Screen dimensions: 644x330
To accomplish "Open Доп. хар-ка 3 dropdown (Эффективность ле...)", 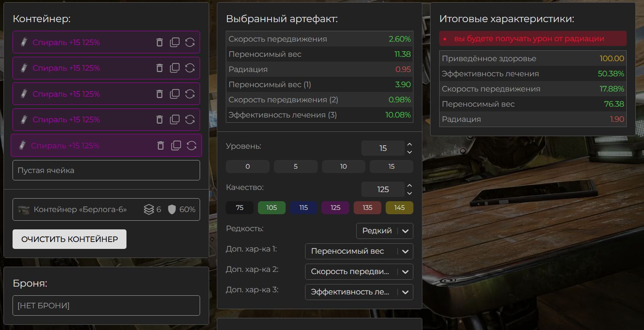I will (x=359, y=292).
